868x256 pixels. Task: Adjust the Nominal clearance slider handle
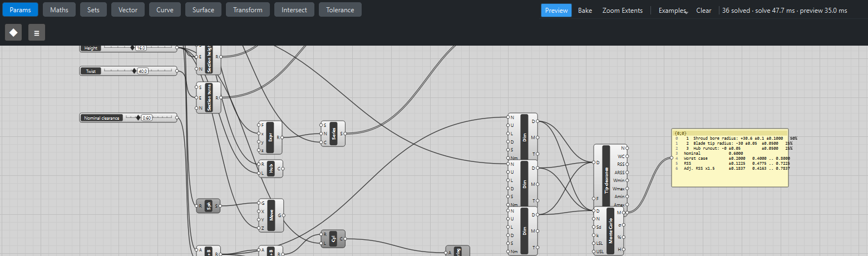[138, 117]
